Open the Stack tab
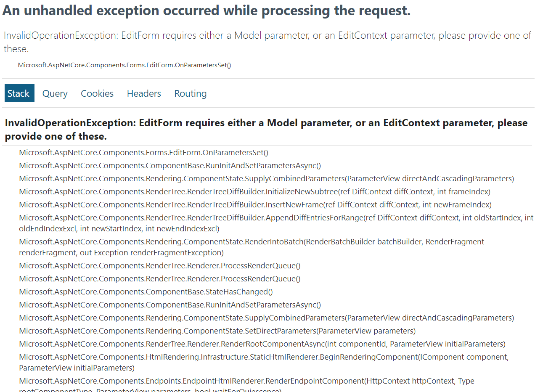Image resolution: width=535 pixels, height=392 pixels. pyautogui.click(x=19, y=93)
